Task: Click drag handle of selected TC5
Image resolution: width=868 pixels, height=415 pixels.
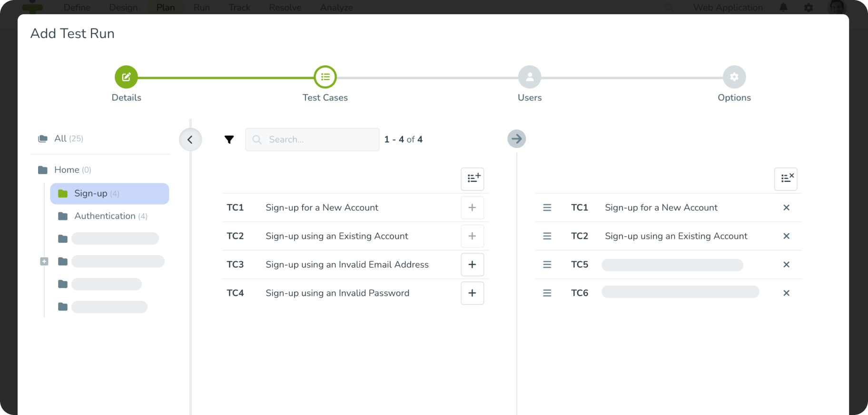Action: 547,265
